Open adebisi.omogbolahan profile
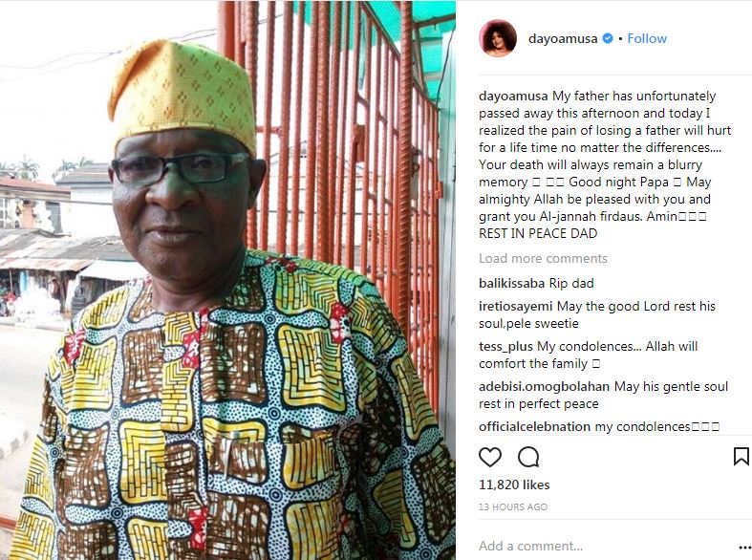 [545, 387]
